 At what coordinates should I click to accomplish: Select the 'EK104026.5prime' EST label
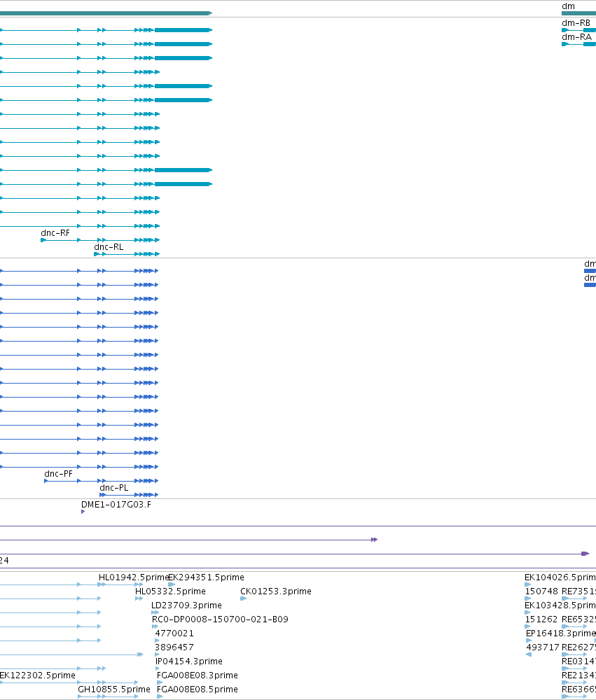[560, 577]
